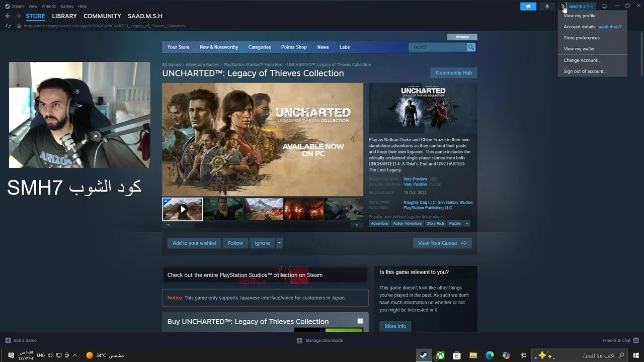644x362 pixels.
Task: Click the Task View taskbar icon
Action: coord(523,355)
